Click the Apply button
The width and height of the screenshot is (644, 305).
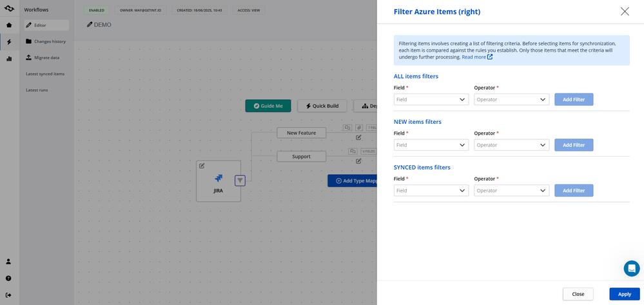[x=624, y=294]
